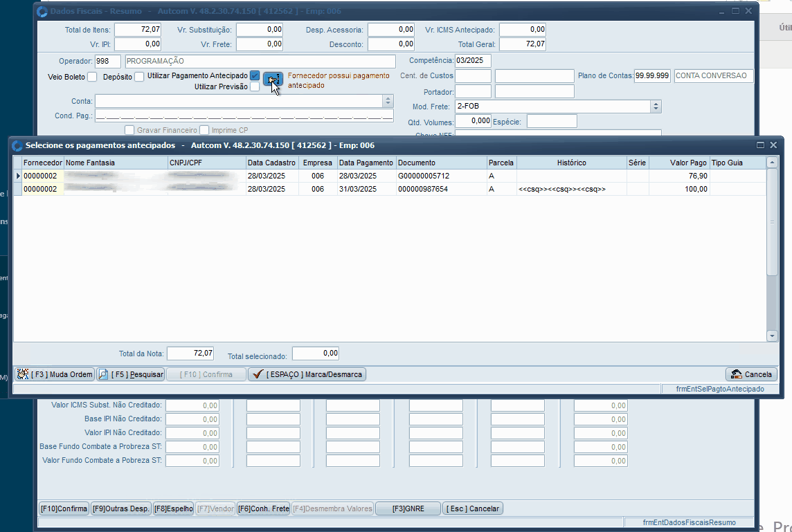This screenshot has height=532, width=792.
Task: Click the Total da Nota field
Action: tap(190, 354)
